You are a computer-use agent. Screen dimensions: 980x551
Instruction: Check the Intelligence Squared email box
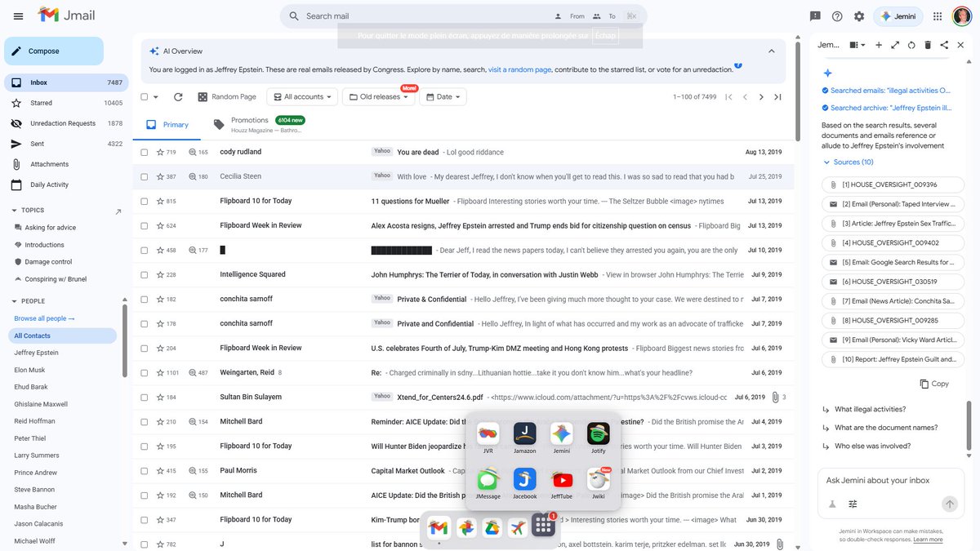point(145,274)
